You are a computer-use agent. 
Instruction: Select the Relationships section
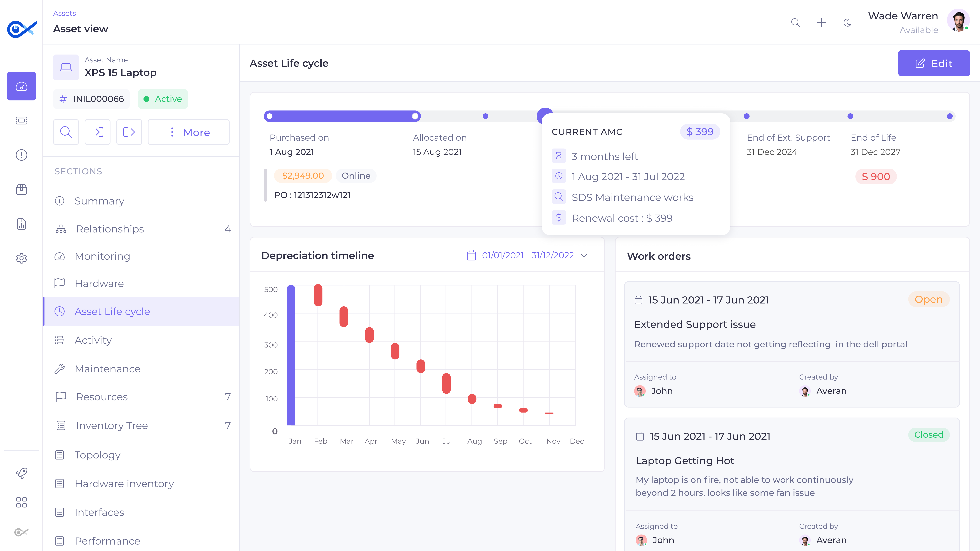coord(110,229)
